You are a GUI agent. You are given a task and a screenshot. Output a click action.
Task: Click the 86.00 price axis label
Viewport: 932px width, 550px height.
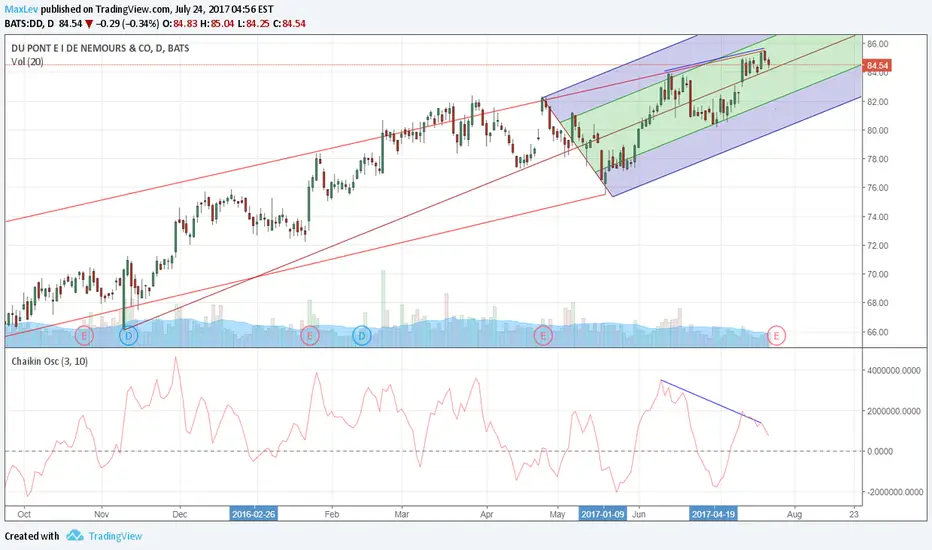877,44
